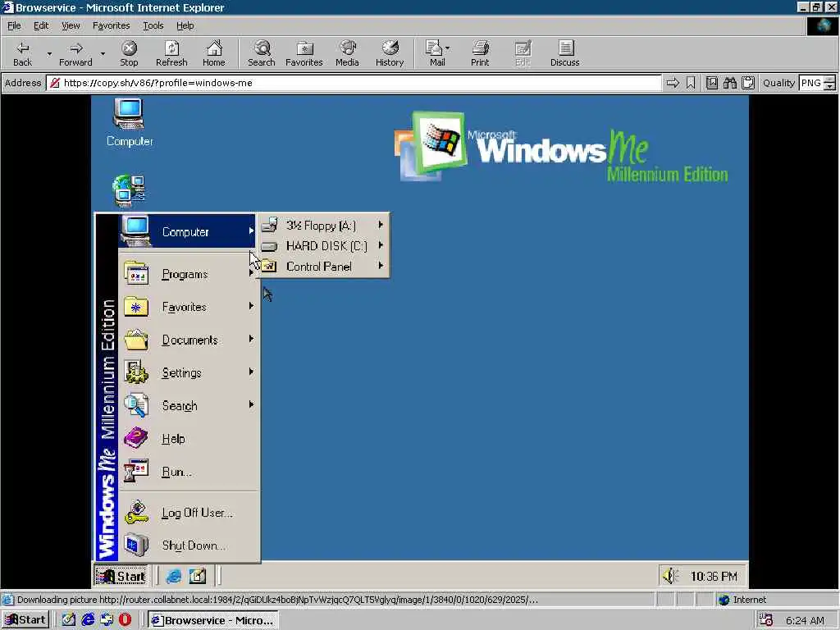The height and width of the screenshot is (630, 840).
Task: Open the Favorites menu in menu bar
Action: 111,25
